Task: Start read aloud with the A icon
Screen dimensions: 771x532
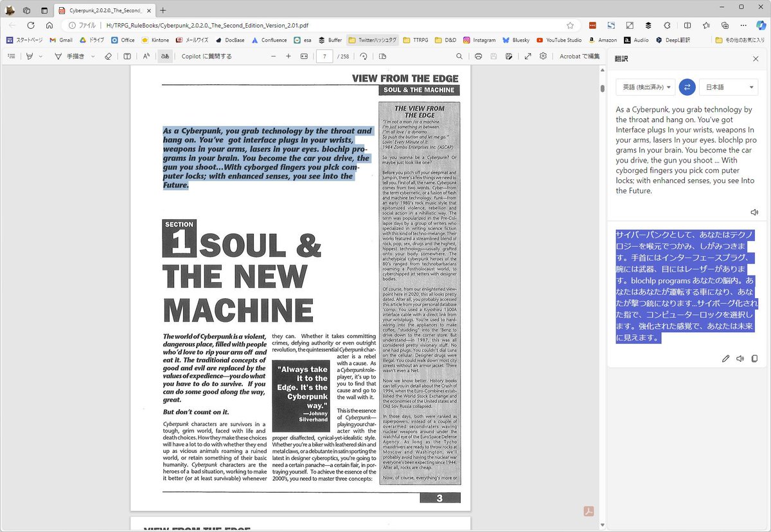Action: click(x=146, y=57)
